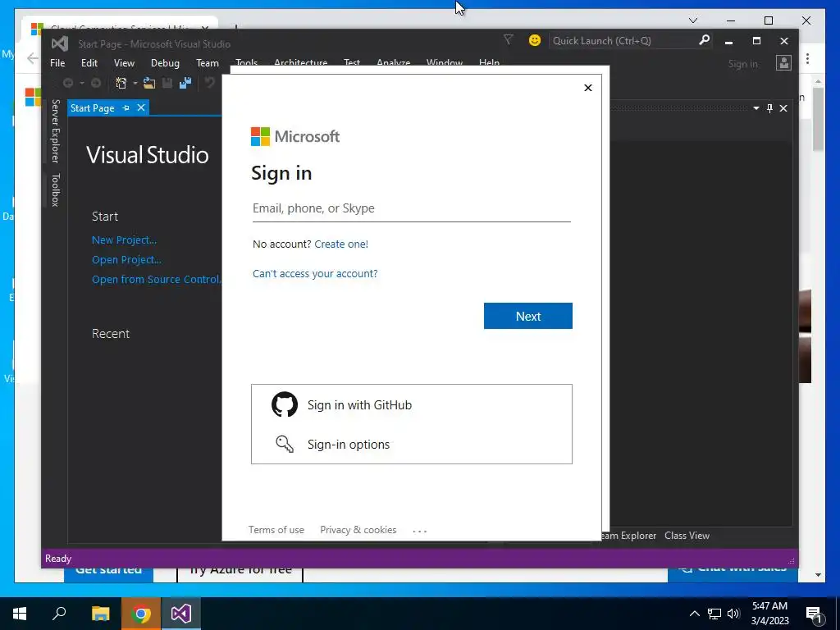Click the ellipsis more options in dialog footer

click(419, 531)
